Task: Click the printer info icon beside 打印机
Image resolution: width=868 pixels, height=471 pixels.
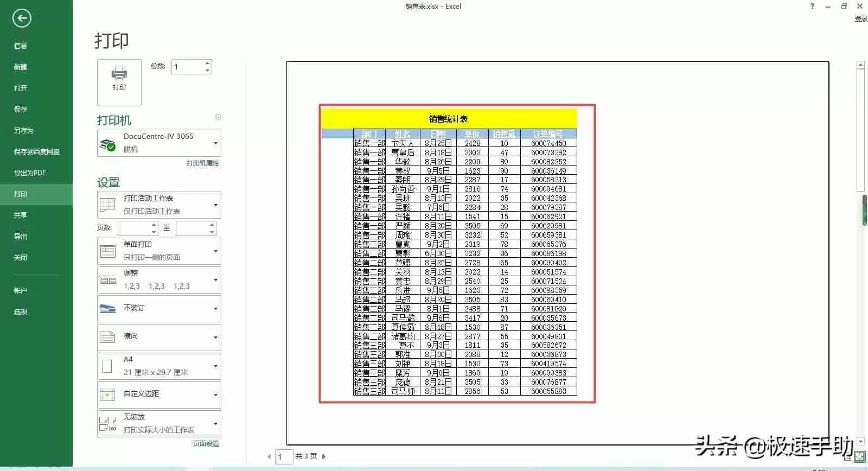Action: coord(218,117)
